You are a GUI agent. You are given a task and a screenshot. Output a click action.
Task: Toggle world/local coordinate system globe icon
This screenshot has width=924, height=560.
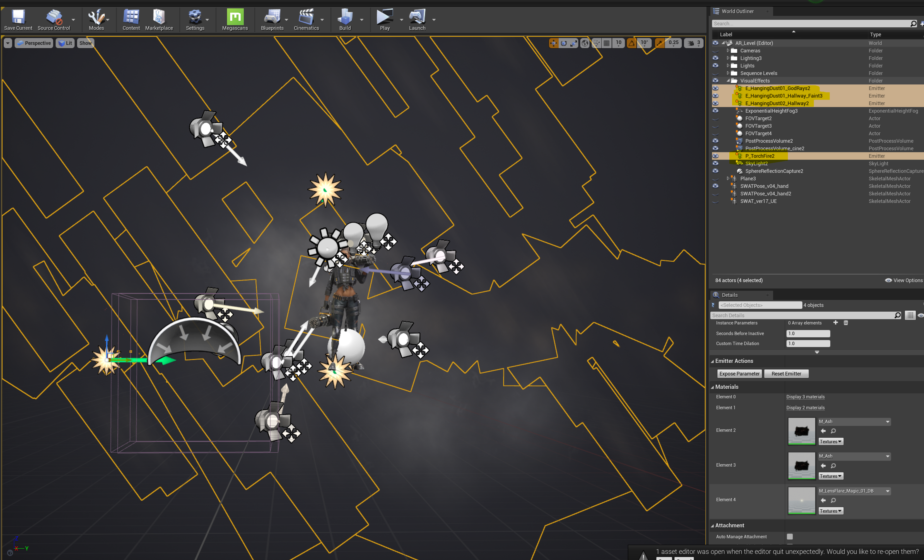point(585,43)
